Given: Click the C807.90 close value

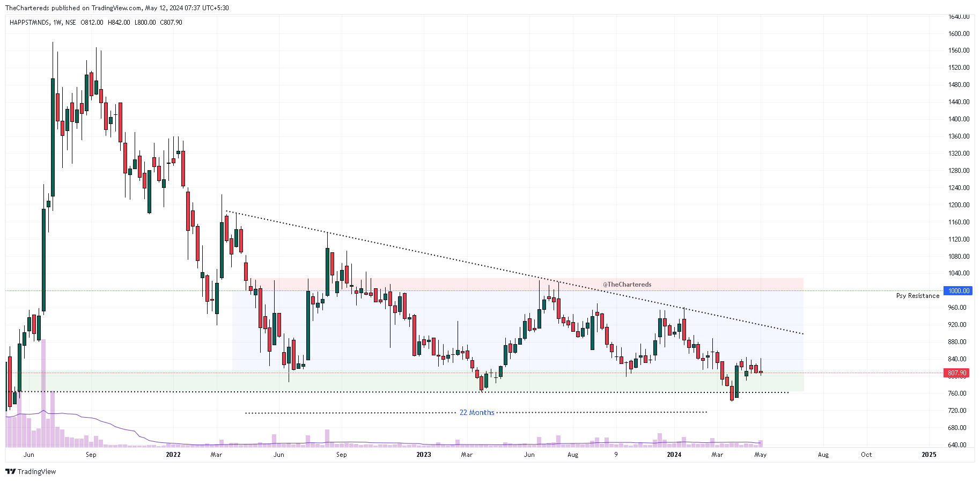Looking at the screenshot, I should tap(171, 23).
